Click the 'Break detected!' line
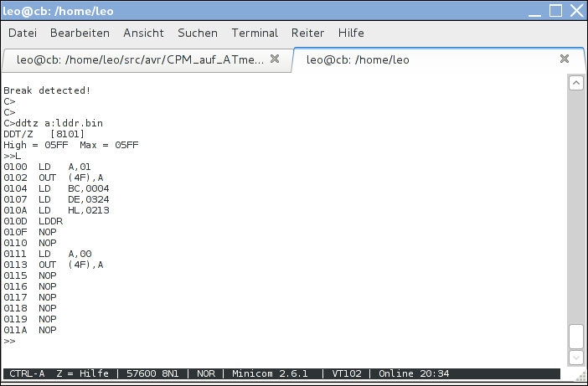This screenshot has height=386, width=588. 47,90
